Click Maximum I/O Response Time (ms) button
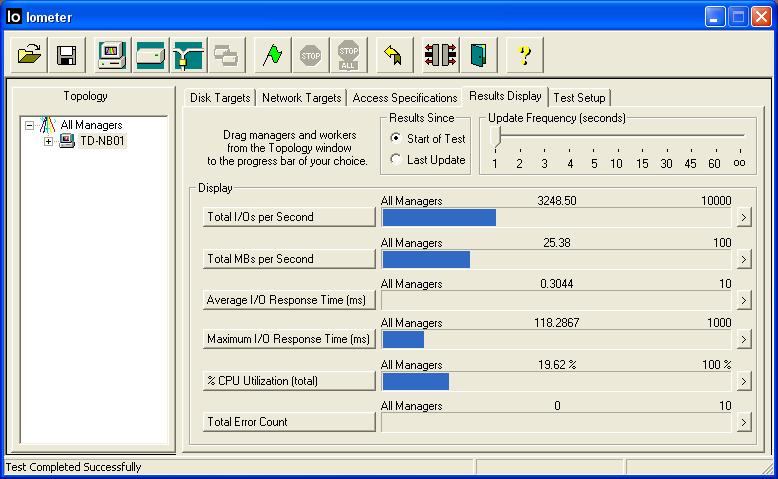The height and width of the screenshot is (479, 778). coord(289,339)
